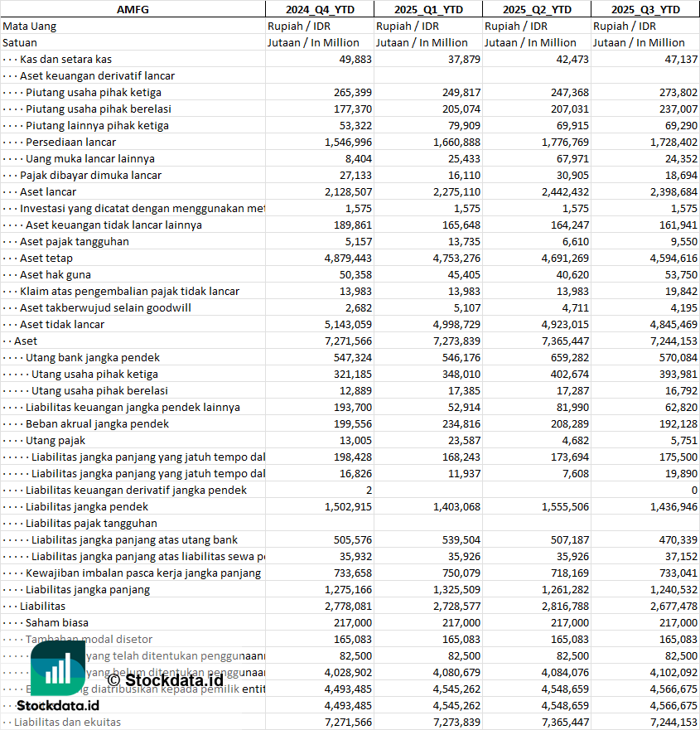This screenshot has height=730, width=700.
Task: Select the Piutang usaha pihak berelasi label
Action: 99,109
